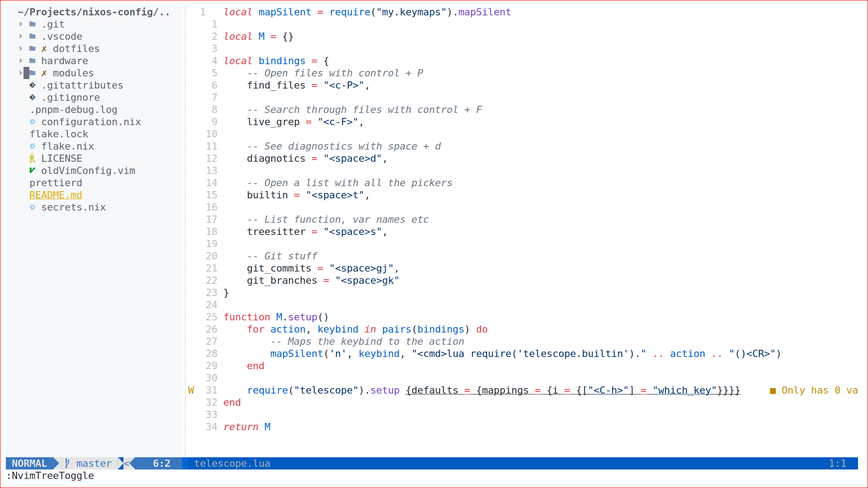Place cursor on 'builtin' in line 15
Image resolution: width=868 pixels, height=488 pixels.
[267, 195]
